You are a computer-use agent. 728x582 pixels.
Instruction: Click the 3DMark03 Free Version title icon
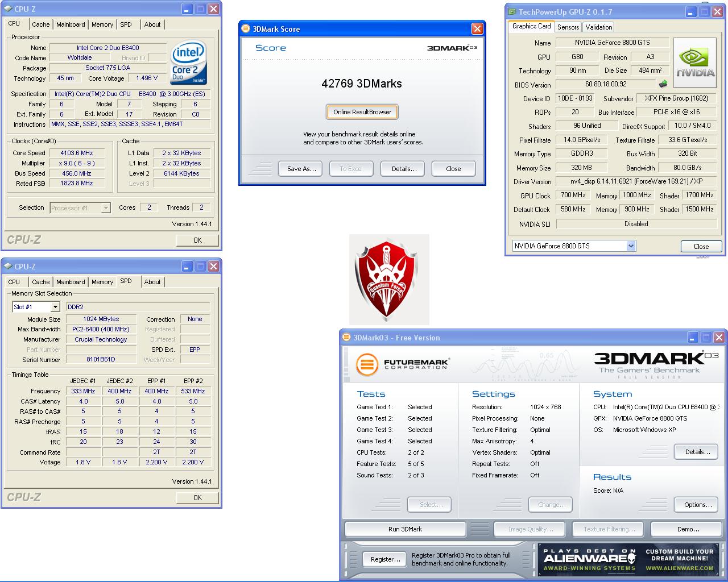tap(346, 338)
